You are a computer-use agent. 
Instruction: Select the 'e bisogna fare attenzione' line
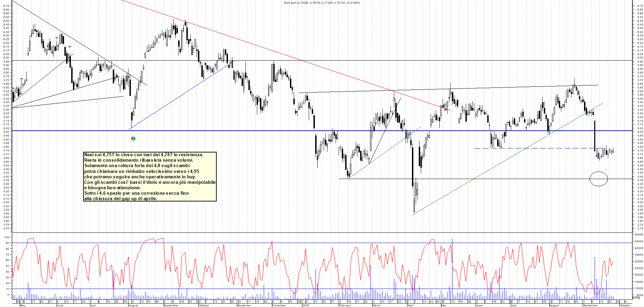point(112,188)
